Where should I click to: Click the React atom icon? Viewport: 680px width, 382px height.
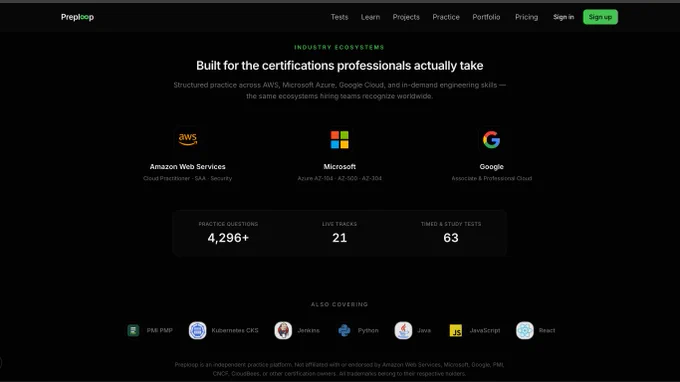[x=525, y=330]
